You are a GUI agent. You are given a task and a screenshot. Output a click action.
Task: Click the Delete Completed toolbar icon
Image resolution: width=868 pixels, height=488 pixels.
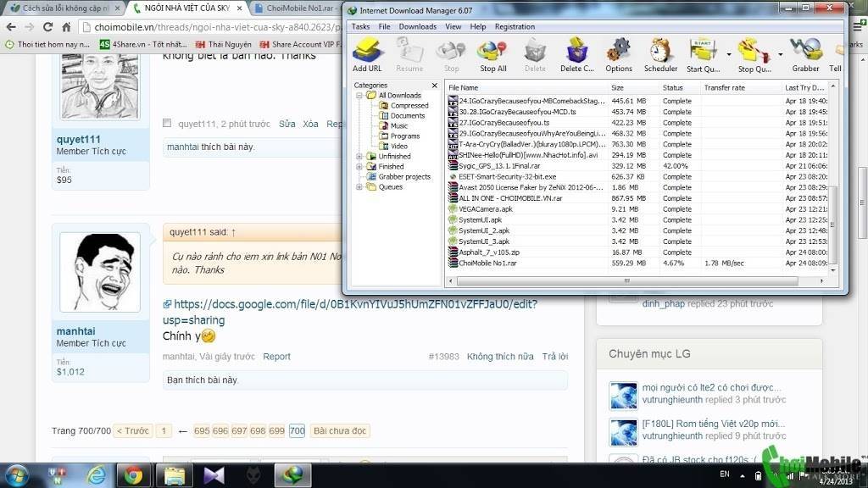click(x=576, y=52)
